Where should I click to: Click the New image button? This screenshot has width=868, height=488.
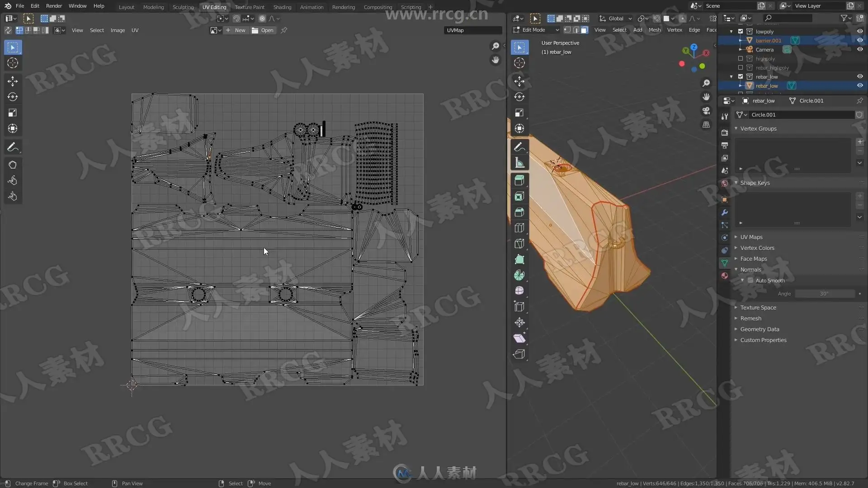point(236,30)
